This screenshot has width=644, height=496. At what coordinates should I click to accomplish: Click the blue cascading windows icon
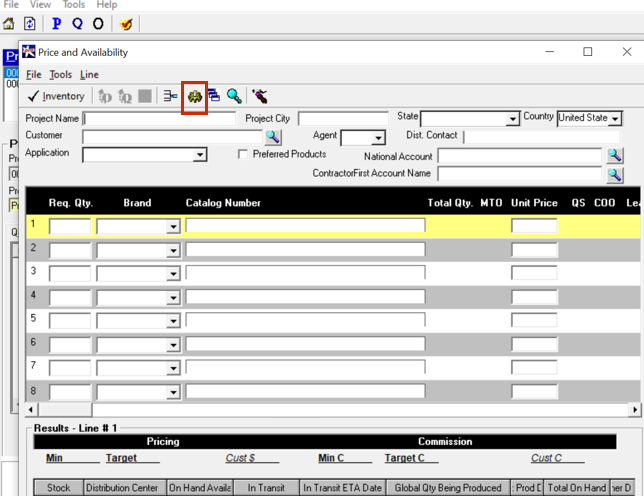tap(214, 95)
